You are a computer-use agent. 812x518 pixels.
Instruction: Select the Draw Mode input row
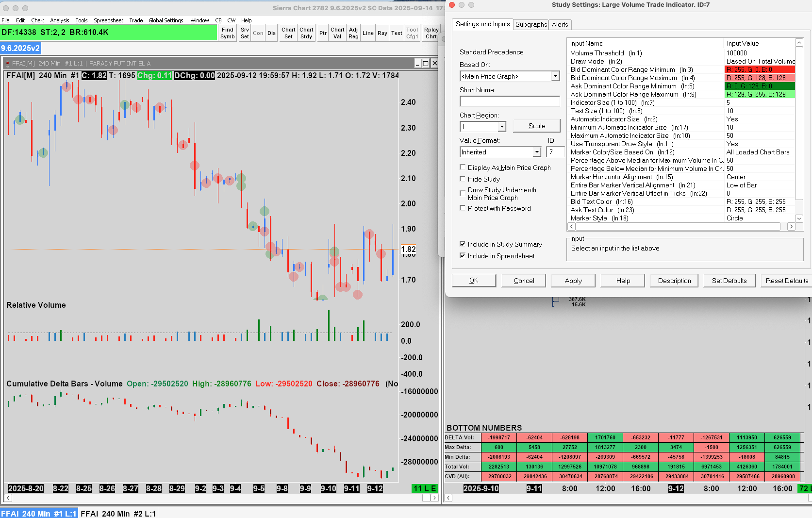tap(682, 61)
